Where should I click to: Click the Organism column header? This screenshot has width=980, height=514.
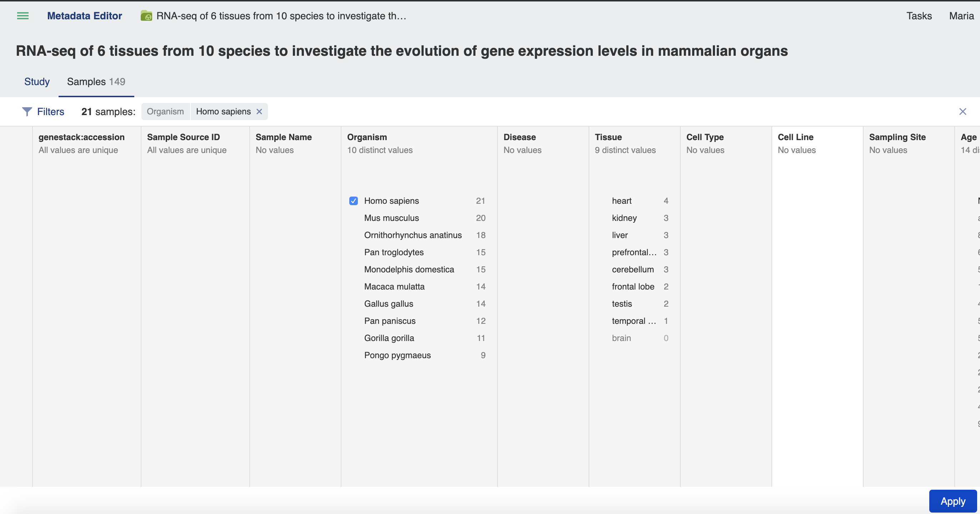point(367,137)
